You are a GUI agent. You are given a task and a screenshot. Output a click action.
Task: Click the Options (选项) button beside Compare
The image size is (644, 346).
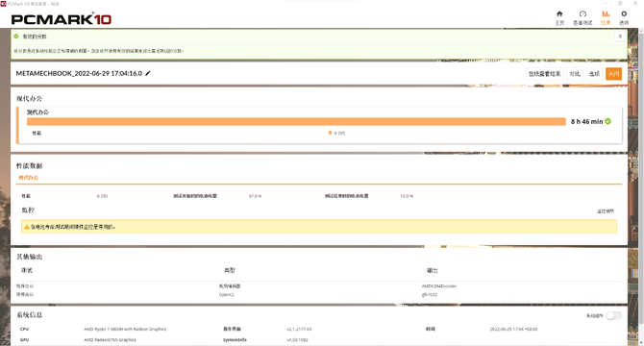pos(594,74)
